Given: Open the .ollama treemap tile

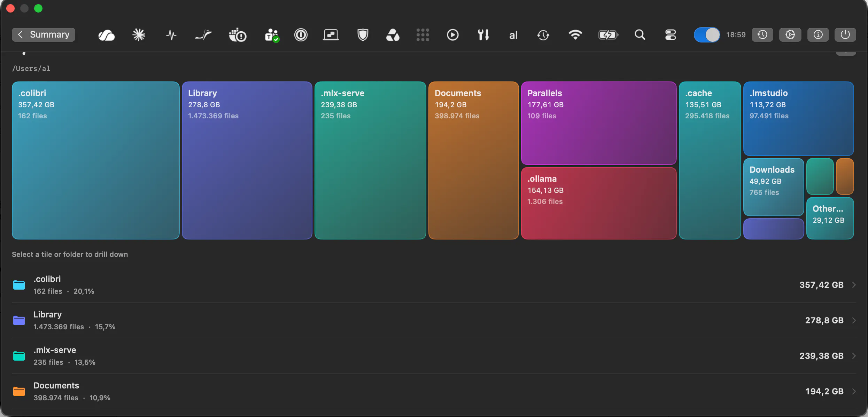Looking at the screenshot, I should pyautogui.click(x=599, y=203).
